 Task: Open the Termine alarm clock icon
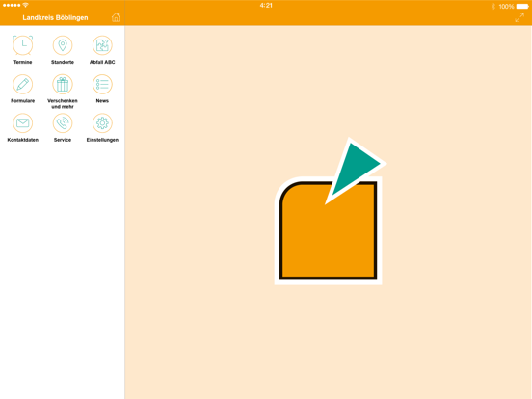[23, 45]
